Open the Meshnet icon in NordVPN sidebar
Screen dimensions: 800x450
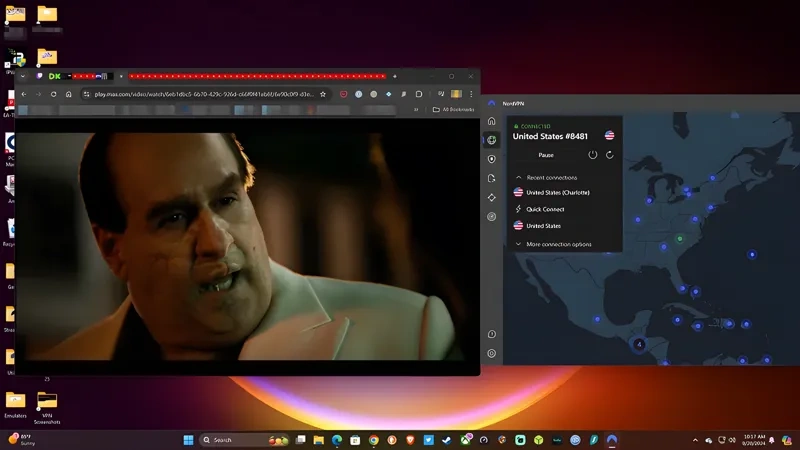coord(491,197)
